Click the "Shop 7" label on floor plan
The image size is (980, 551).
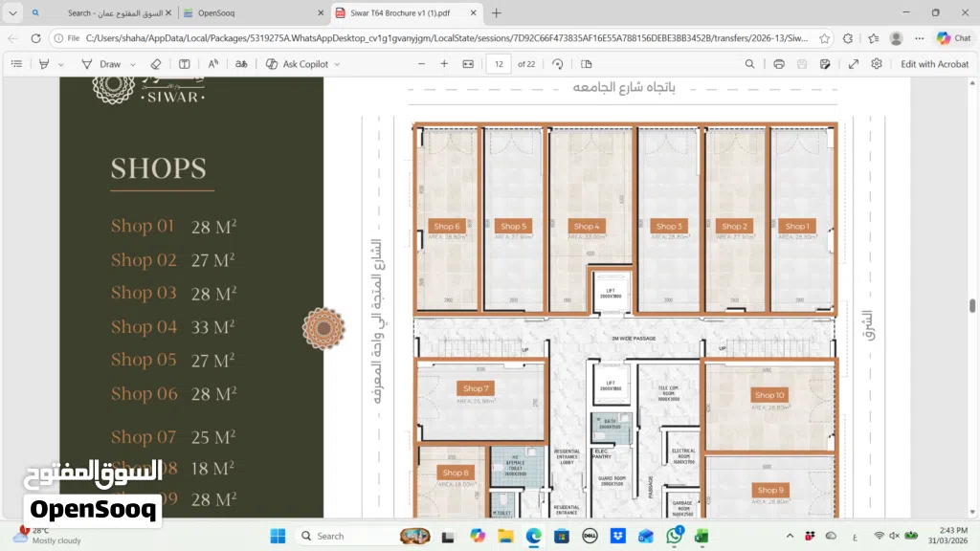476,388
